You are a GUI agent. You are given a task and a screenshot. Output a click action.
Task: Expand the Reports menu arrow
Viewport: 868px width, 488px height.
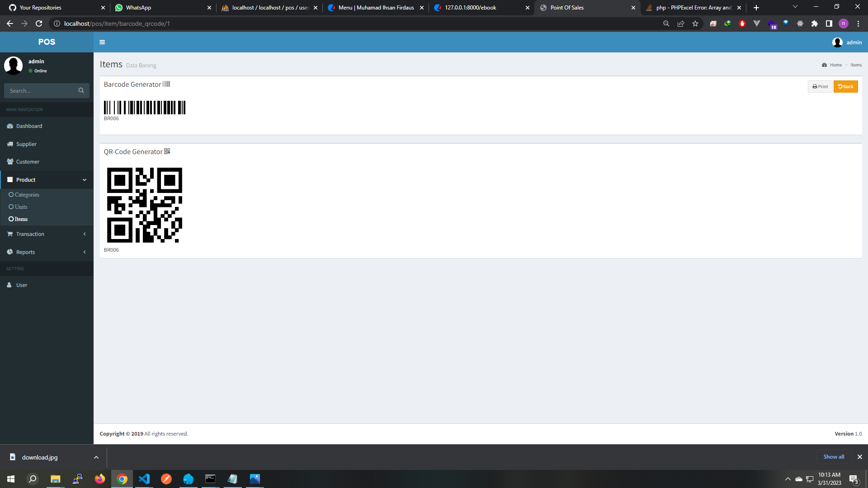point(85,252)
